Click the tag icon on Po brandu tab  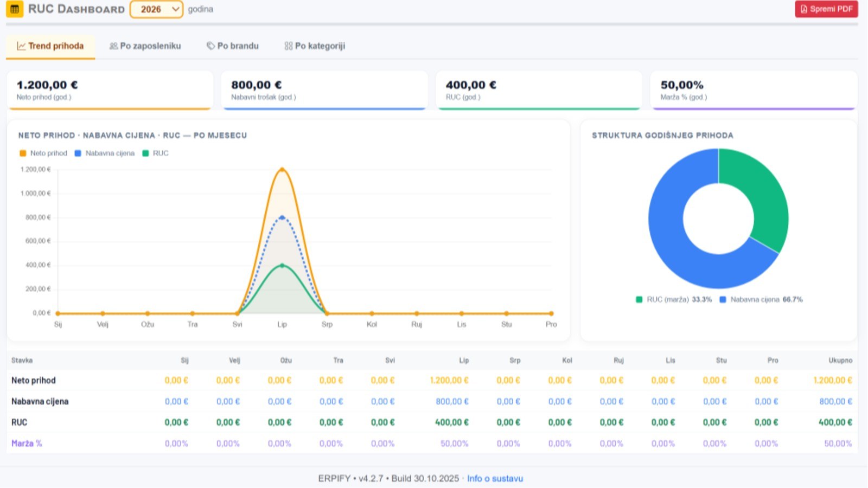click(x=210, y=46)
